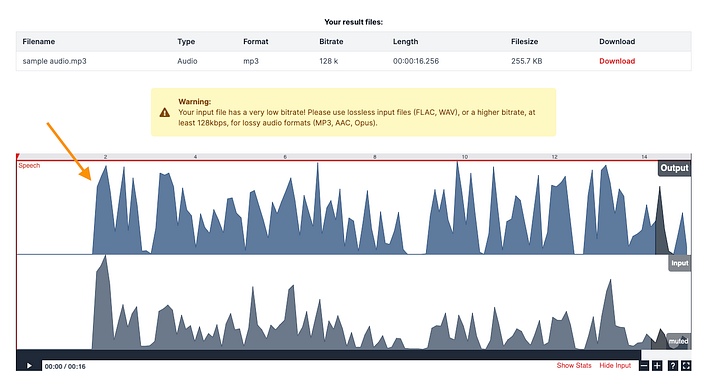This screenshot has width=720, height=386.
Task: Click the Bitrate column header
Action: tap(331, 41)
